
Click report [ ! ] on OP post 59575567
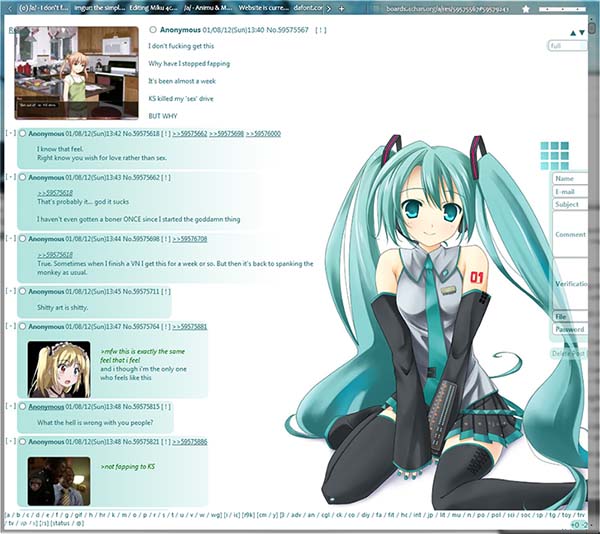(321, 30)
